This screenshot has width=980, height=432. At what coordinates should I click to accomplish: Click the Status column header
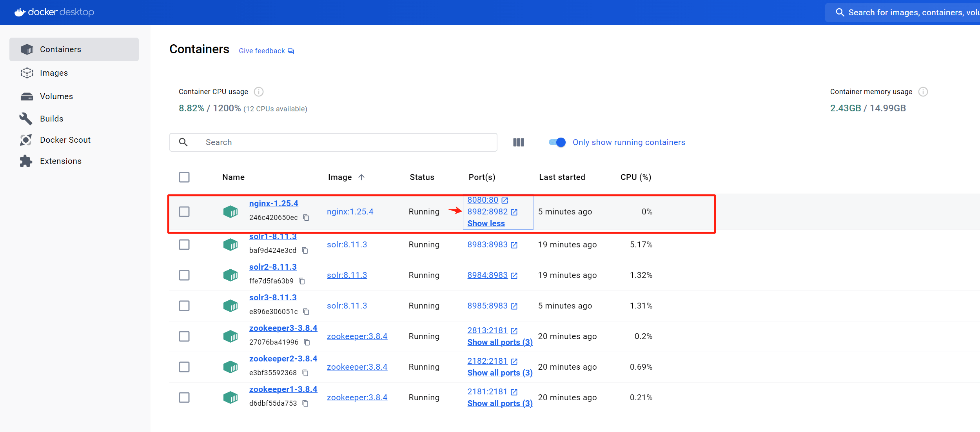tap(422, 177)
